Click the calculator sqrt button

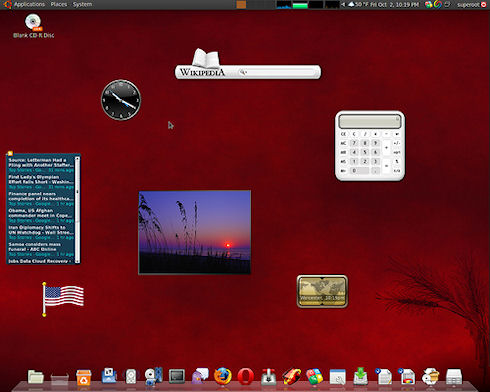(x=397, y=152)
